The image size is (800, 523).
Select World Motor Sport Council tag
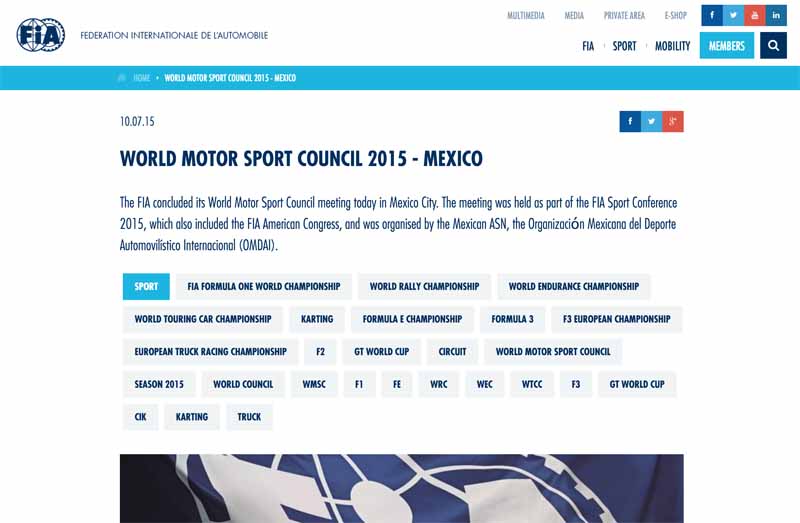click(x=553, y=352)
